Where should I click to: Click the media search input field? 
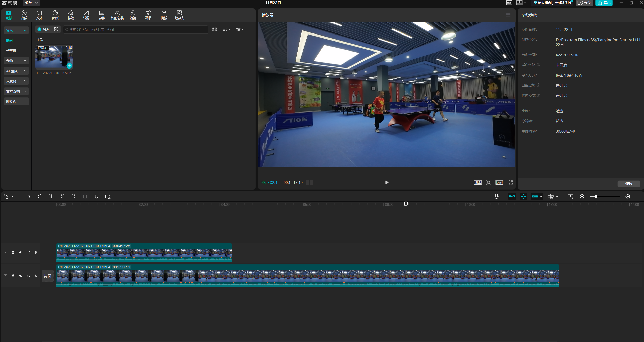click(x=136, y=30)
